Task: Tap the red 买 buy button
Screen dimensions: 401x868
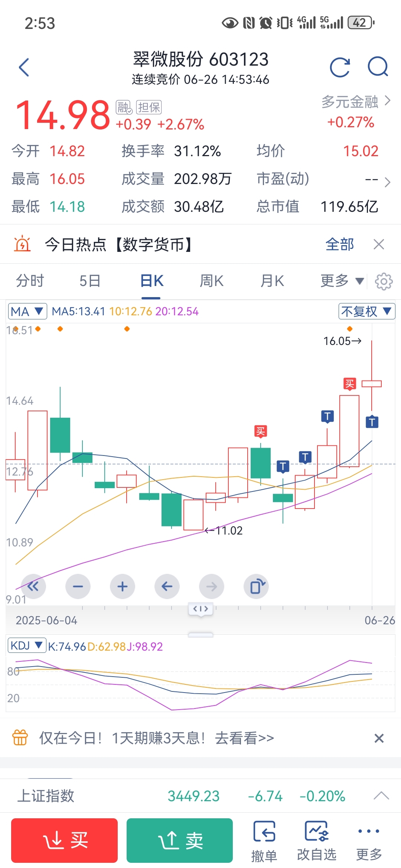Action: coord(64,840)
